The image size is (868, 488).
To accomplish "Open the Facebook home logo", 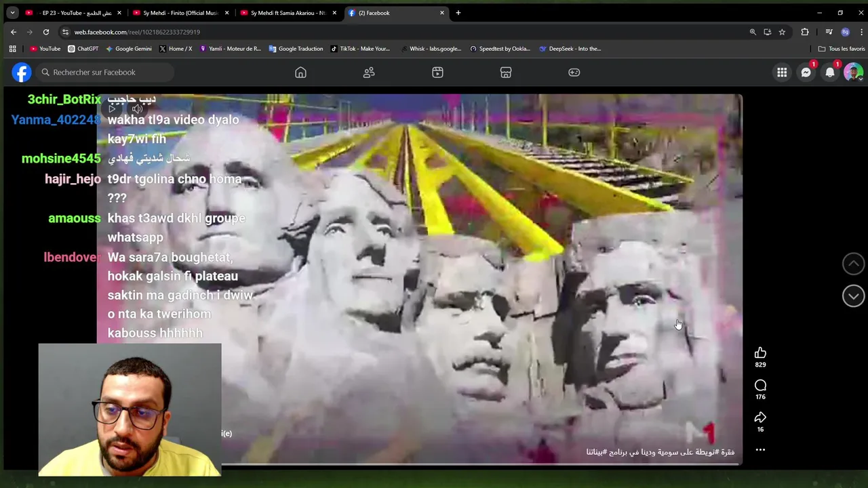I will [x=22, y=73].
